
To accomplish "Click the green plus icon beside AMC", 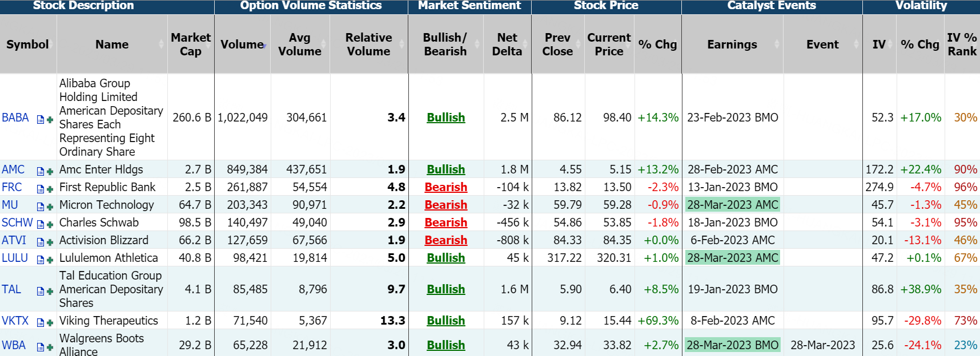I will pyautogui.click(x=50, y=171).
